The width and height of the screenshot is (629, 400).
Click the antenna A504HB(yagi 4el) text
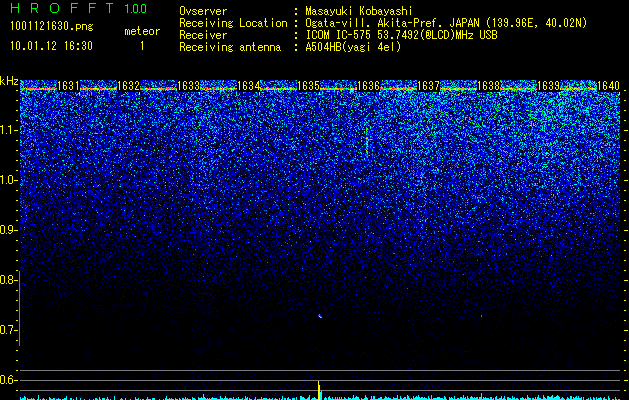coord(353,47)
